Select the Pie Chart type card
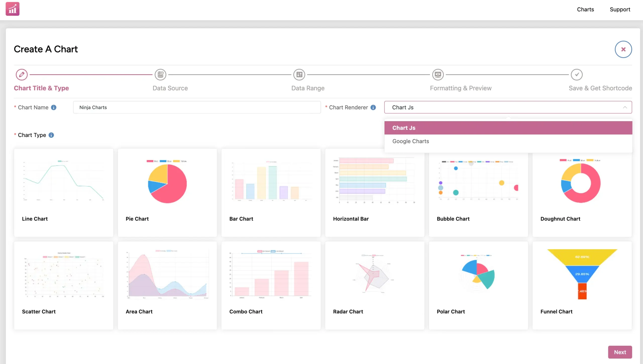Screen dimensions: 643x364 (167, 193)
